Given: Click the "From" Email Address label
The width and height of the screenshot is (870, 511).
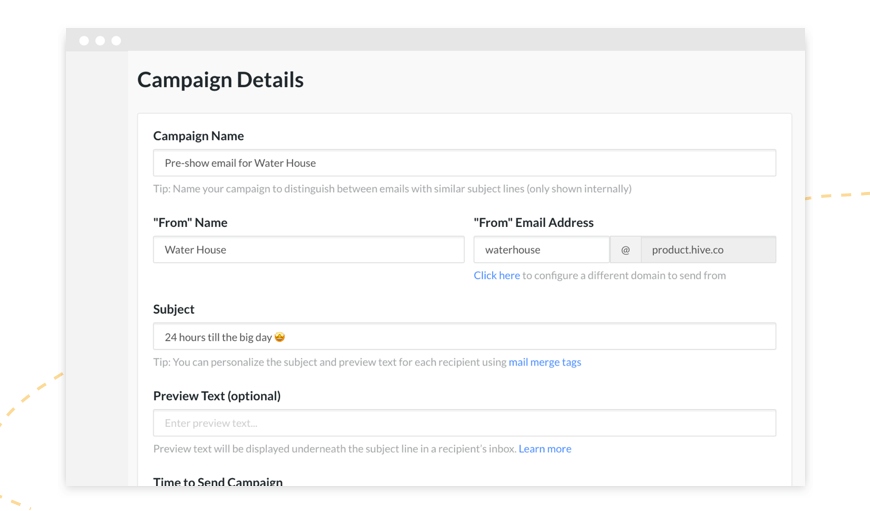Looking at the screenshot, I should click(534, 222).
